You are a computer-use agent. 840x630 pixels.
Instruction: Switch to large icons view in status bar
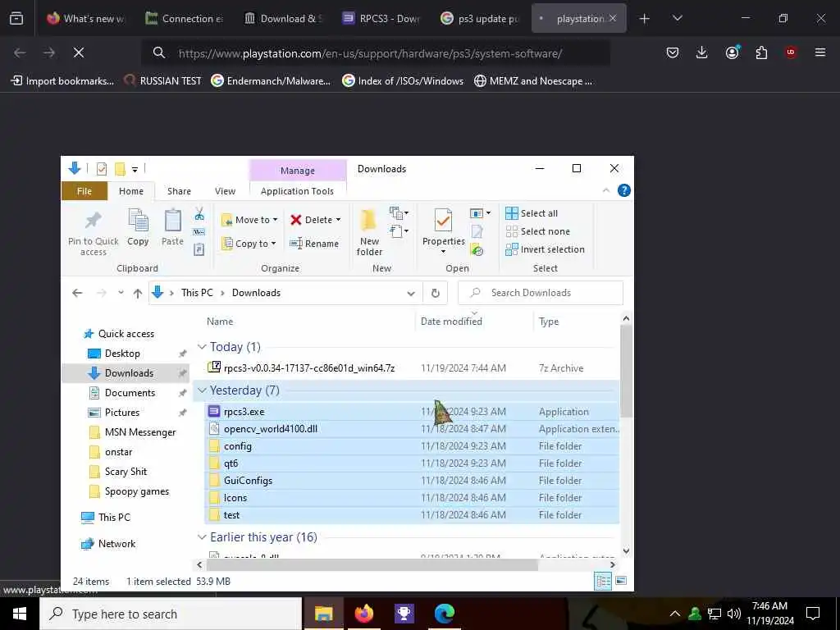tap(621, 581)
